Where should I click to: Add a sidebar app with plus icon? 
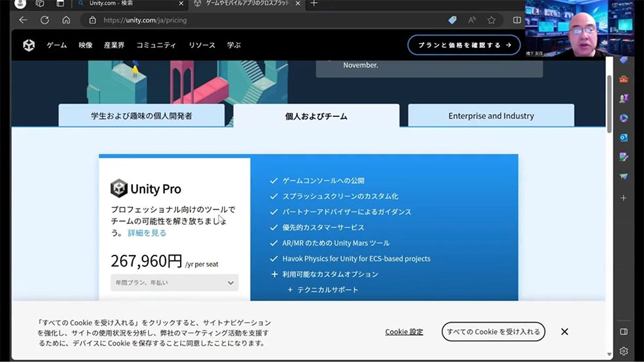tap(624, 198)
